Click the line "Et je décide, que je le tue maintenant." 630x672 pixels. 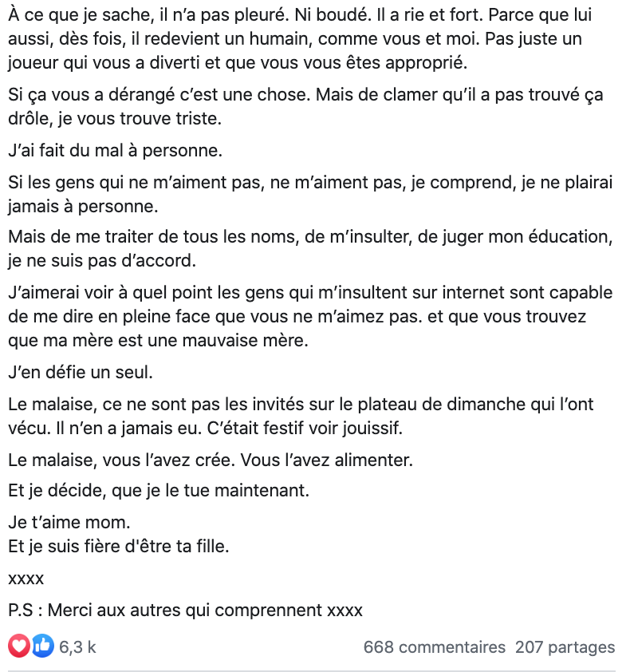pyautogui.click(x=159, y=490)
